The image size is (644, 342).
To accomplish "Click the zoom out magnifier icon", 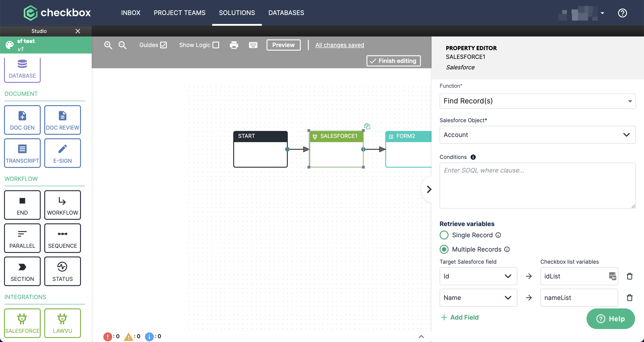I will (x=122, y=45).
